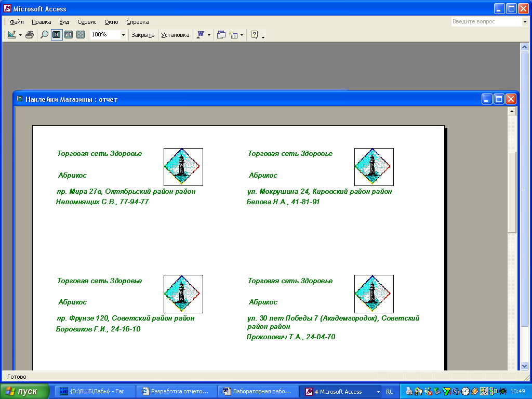The height and width of the screenshot is (399, 532).
Task: Switch to the Far manager taskbar button
Action: click(95, 392)
